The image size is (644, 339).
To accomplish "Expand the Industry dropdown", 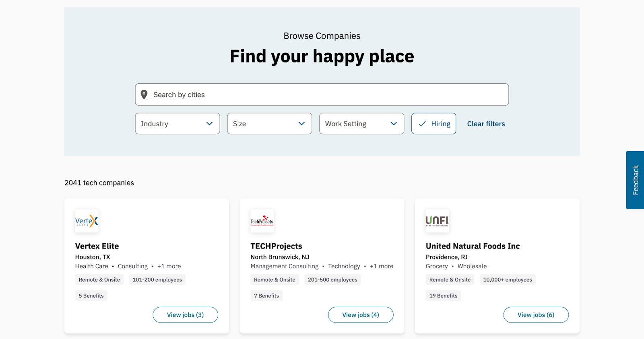I will pos(177,124).
